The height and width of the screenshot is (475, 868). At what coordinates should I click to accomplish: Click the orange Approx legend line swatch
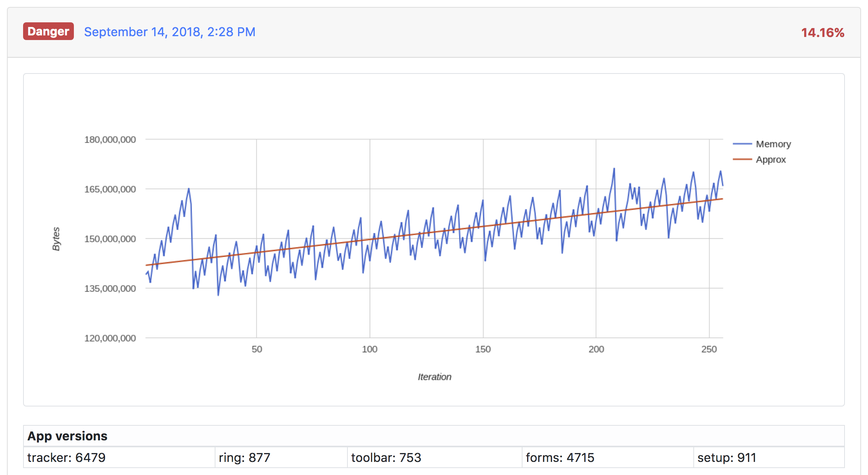pyautogui.click(x=742, y=159)
